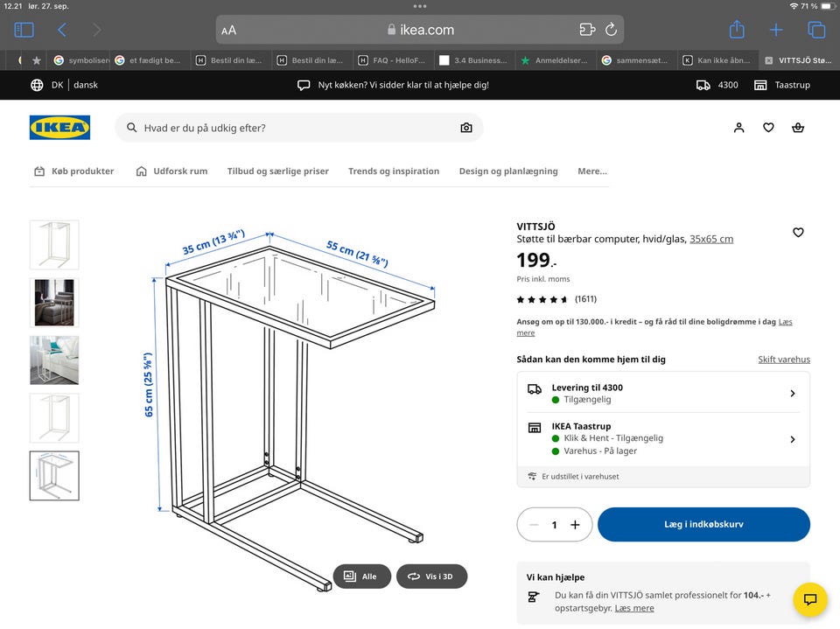Open the 'Køb produkter' menu
The width and height of the screenshot is (840, 629).
pos(74,171)
